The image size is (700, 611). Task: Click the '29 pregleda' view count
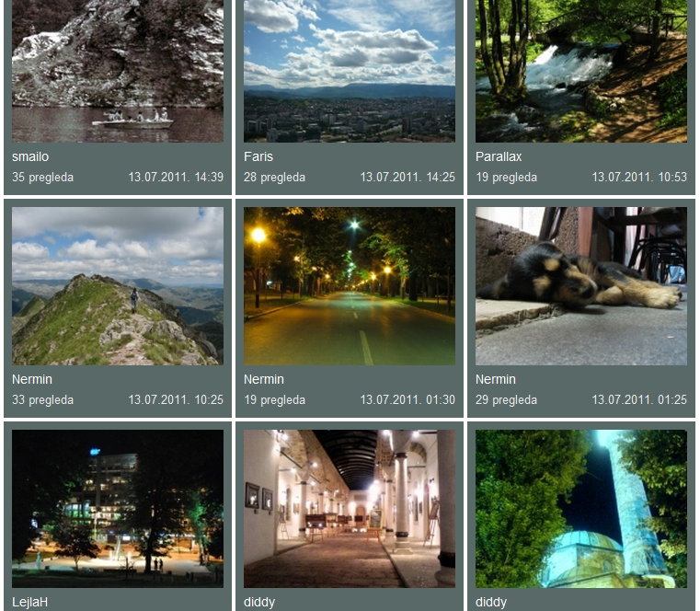point(506,399)
